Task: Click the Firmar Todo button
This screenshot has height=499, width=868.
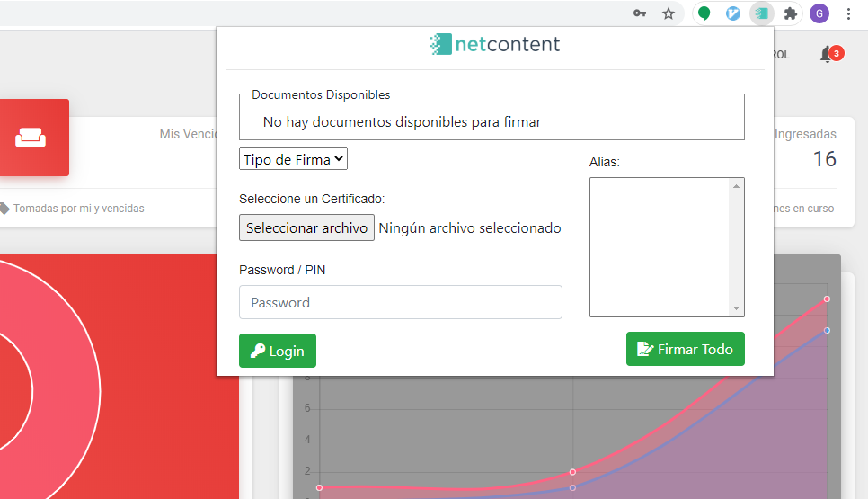Action: (x=686, y=349)
